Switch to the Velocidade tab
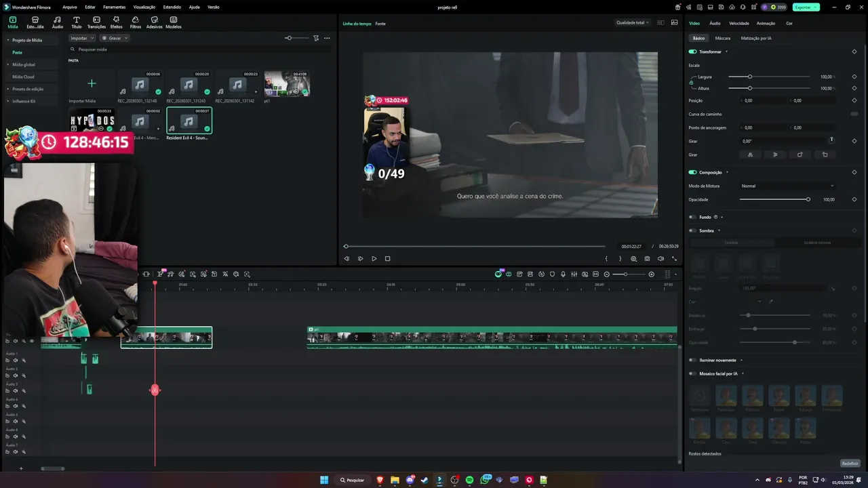 click(739, 23)
